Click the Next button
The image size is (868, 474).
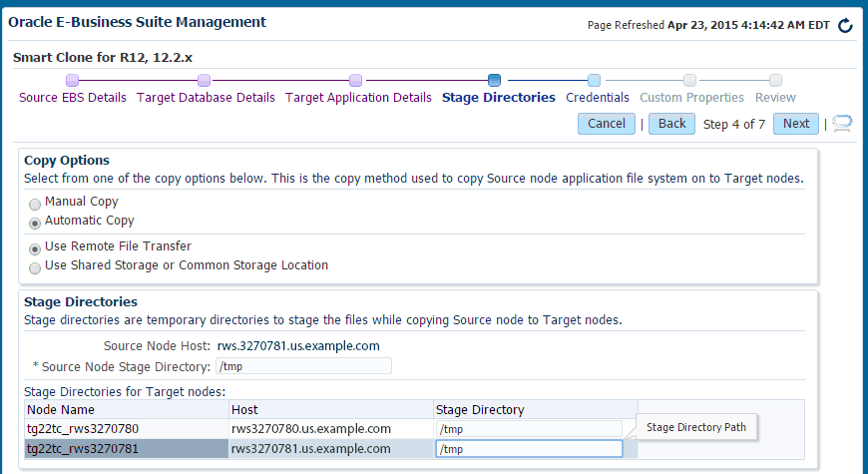point(796,124)
